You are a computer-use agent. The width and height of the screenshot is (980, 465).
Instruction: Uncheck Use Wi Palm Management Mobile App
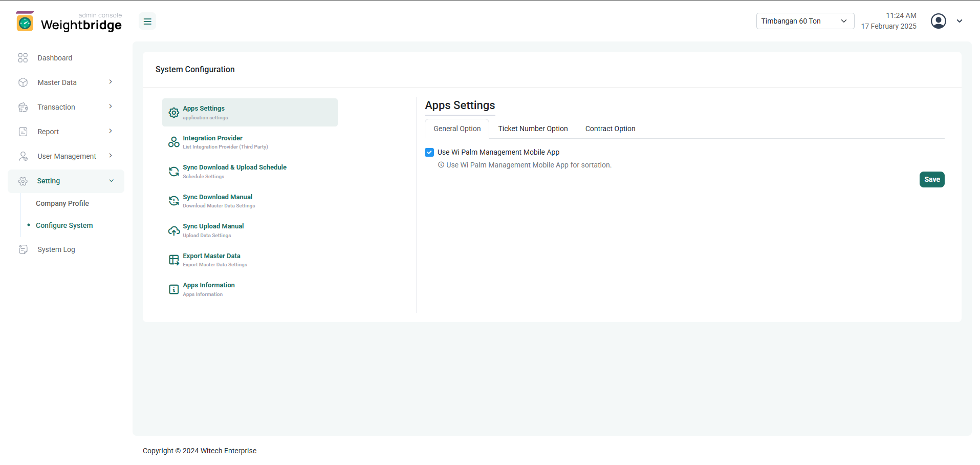(429, 152)
